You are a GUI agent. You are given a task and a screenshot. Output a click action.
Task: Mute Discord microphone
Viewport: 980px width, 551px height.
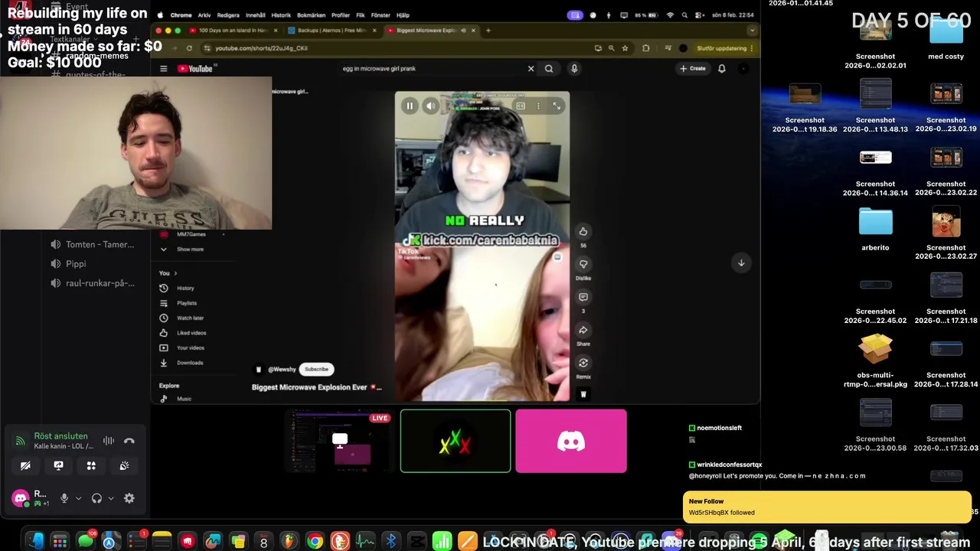64,498
